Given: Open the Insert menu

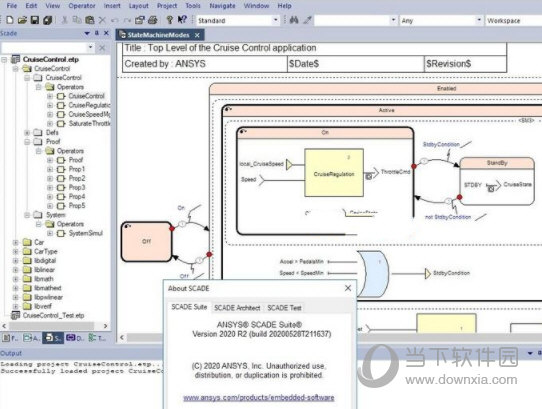Looking at the screenshot, I should point(112,6).
